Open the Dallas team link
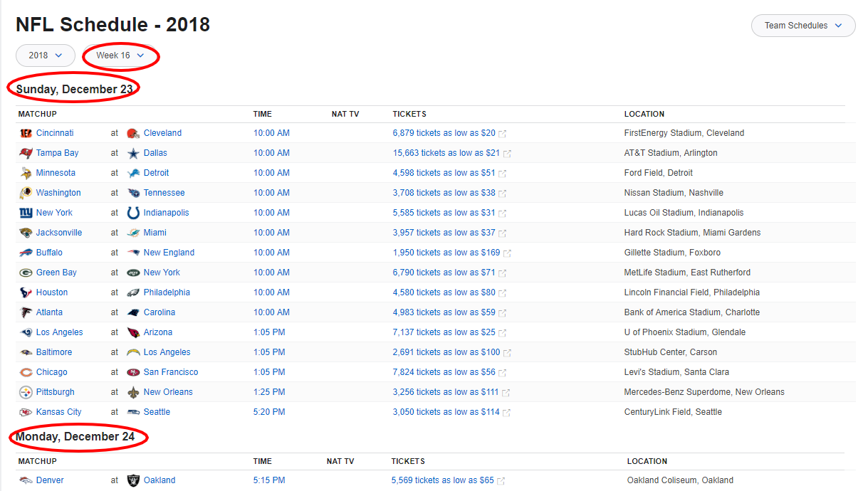This screenshot has height=491, width=868. click(x=155, y=153)
